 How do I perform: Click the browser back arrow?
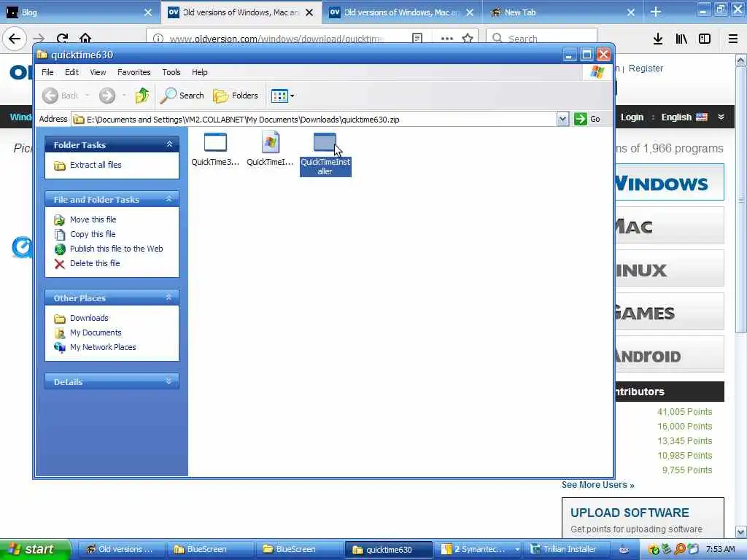(15, 38)
